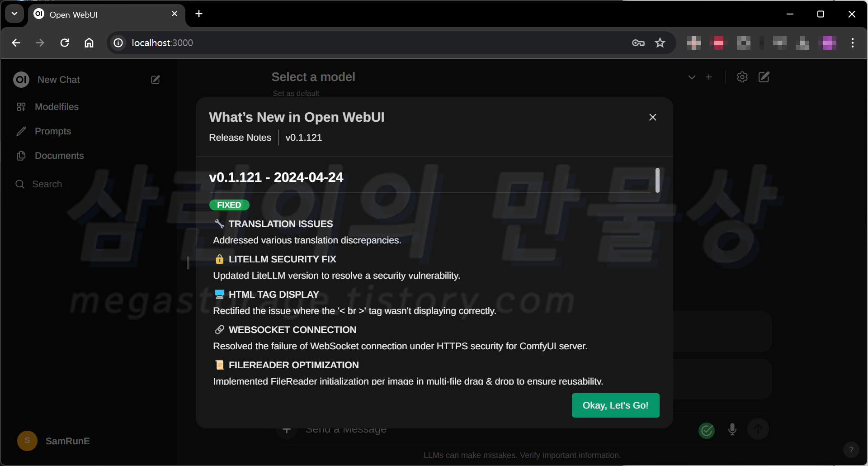The image size is (868, 466).
Task: Click the send message arrow button
Action: pos(758,429)
